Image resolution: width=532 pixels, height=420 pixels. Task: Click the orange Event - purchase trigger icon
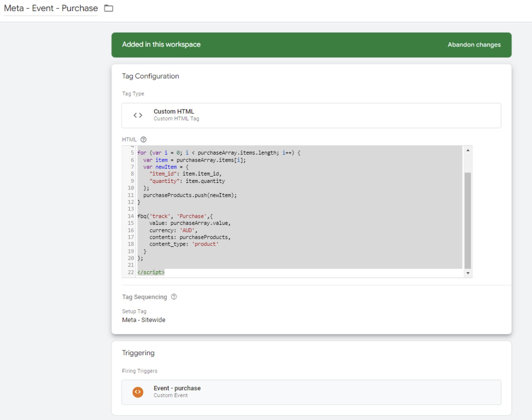click(x=138, y=392)
